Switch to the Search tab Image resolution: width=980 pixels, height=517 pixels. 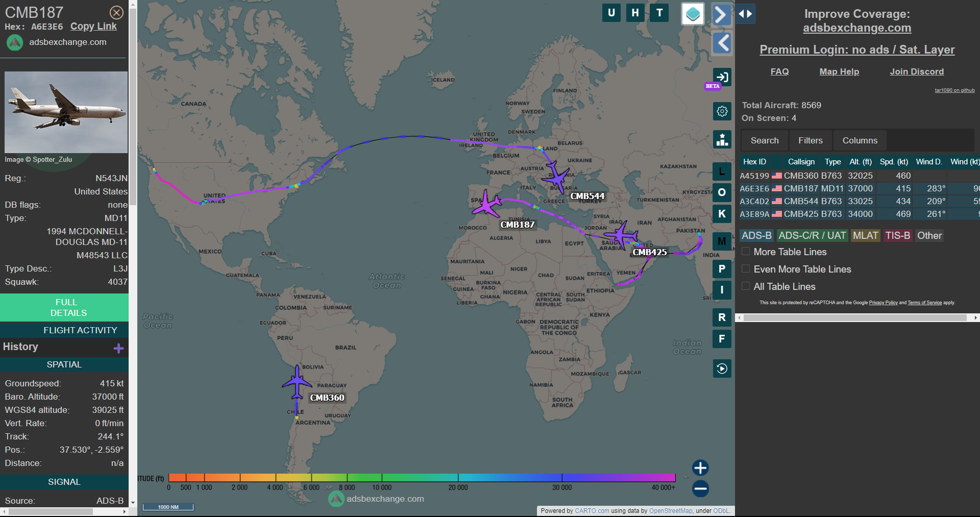(765, 140)
